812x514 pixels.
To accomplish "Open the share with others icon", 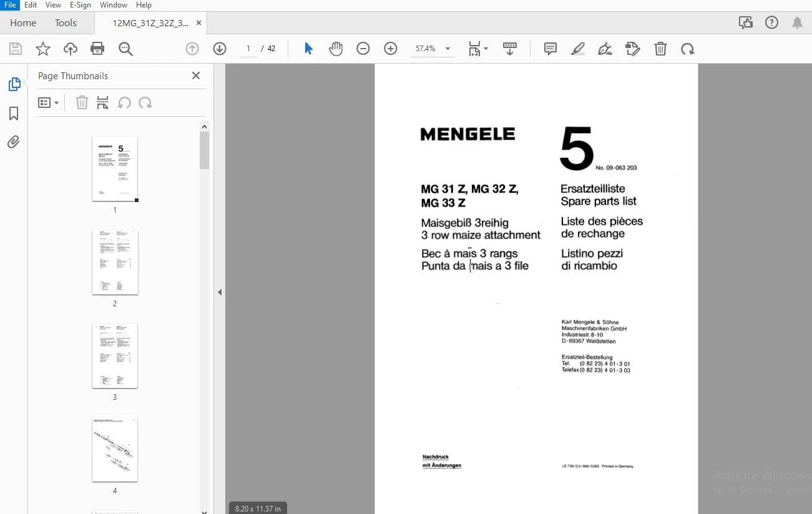I will 746,23.
